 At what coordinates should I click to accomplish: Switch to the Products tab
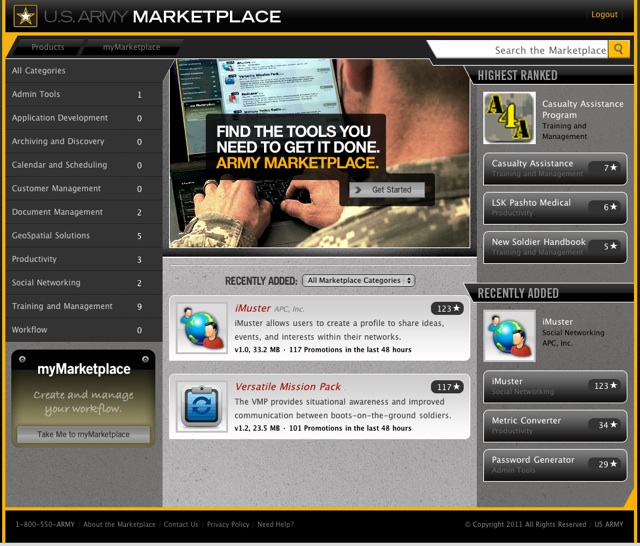click(x=47, y=47)
